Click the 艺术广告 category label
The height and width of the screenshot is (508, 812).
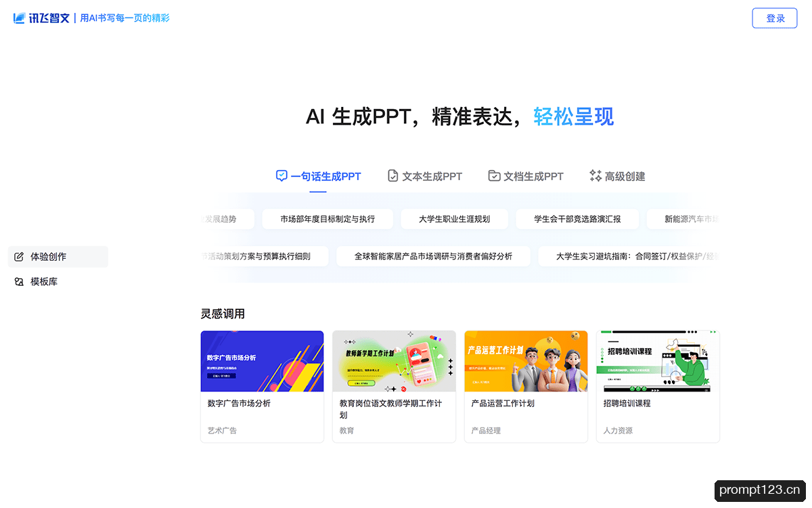(222, 431)
